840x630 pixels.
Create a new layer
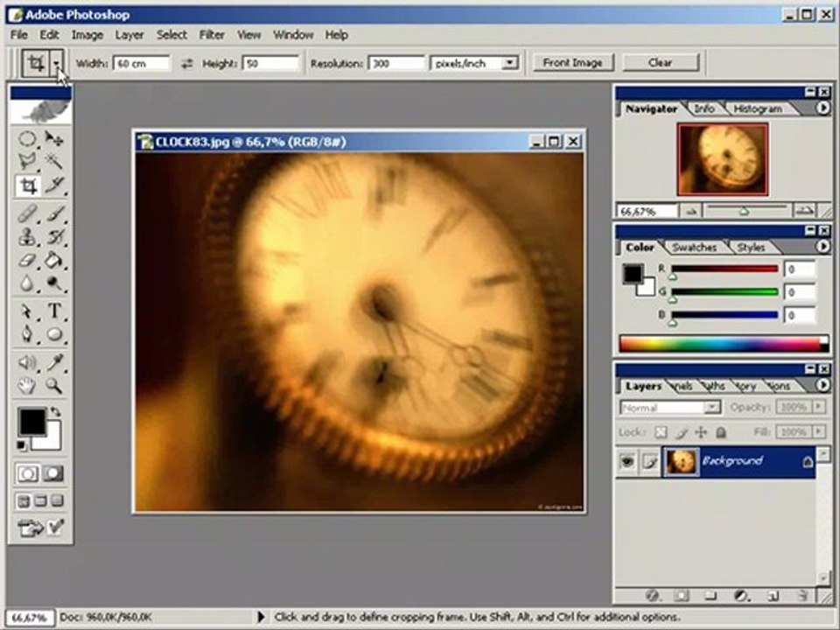pyautogui.click(x=772, y=595)
